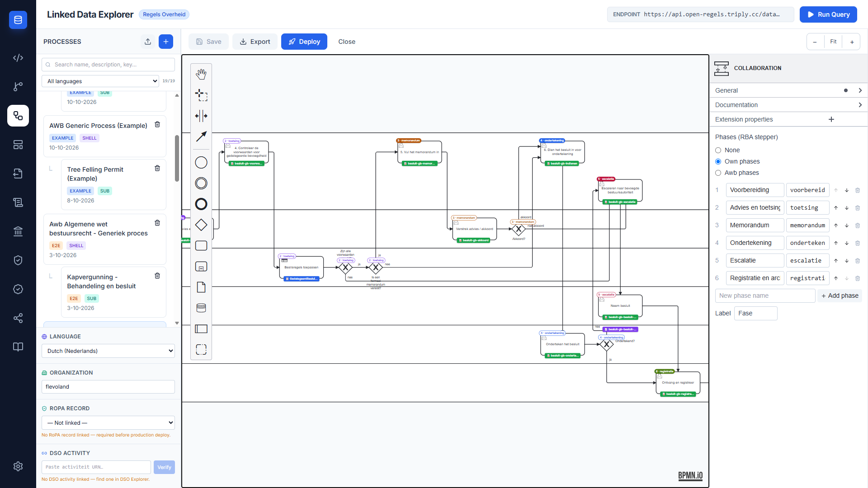The height and width of the screenshot is (488, 868).
Task: Click the Deploy button
Action: click(304, 42)
